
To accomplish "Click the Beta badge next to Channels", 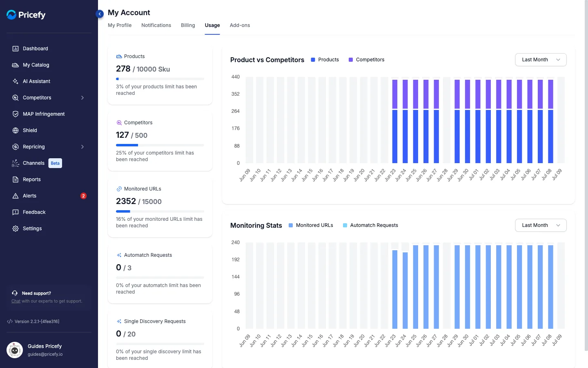I will 55,163.
